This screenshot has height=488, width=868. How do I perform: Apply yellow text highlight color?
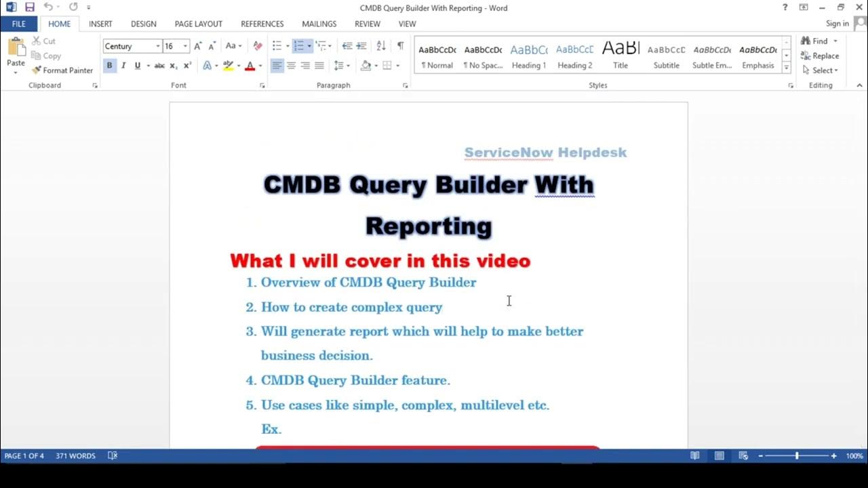click(229, 66)
